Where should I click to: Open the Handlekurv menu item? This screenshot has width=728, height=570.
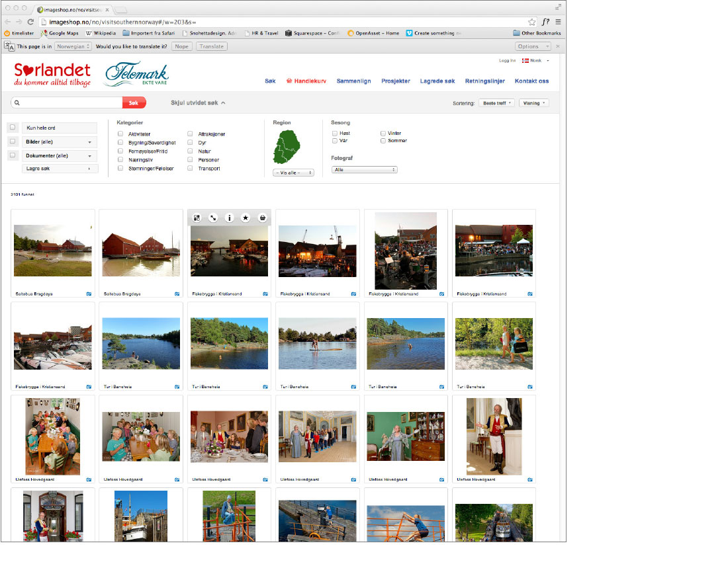click(x=306, y=81)
